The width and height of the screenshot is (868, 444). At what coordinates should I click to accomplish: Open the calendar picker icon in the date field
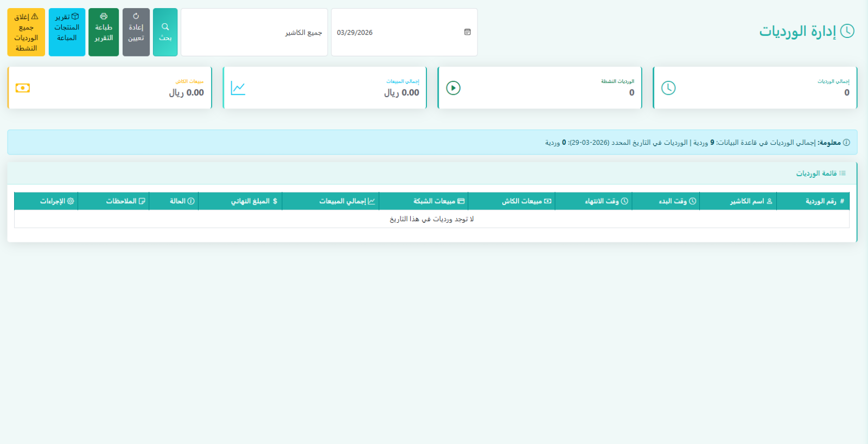tap(467, 33)
